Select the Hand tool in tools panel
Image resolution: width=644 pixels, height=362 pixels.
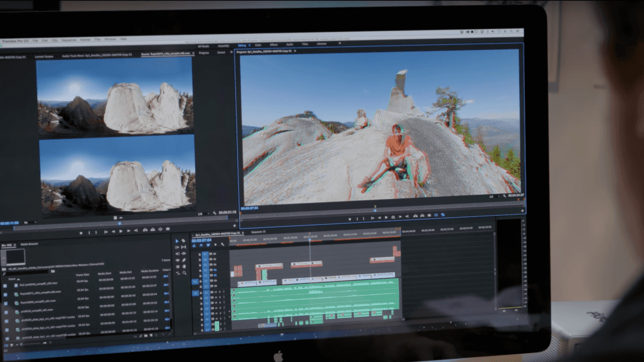tap(184, 266)
